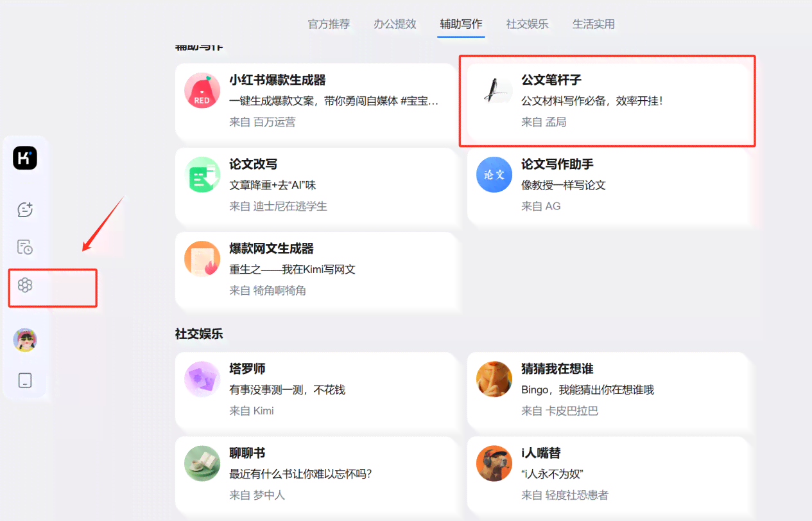The width and height of the screenshot is (812, 521).
Task: Open the 爆款网文生成器 card title
Action: click(272, 249)
